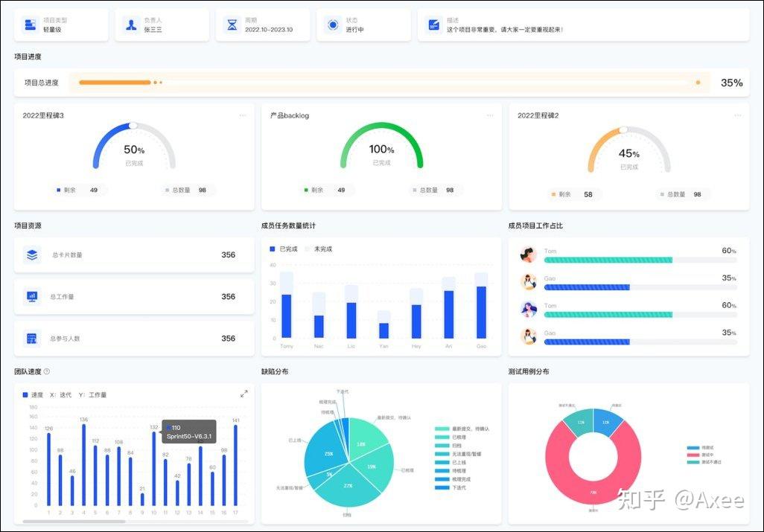
Task: Expand the team velocity chart to fullscreen
Action: point(243,394)
